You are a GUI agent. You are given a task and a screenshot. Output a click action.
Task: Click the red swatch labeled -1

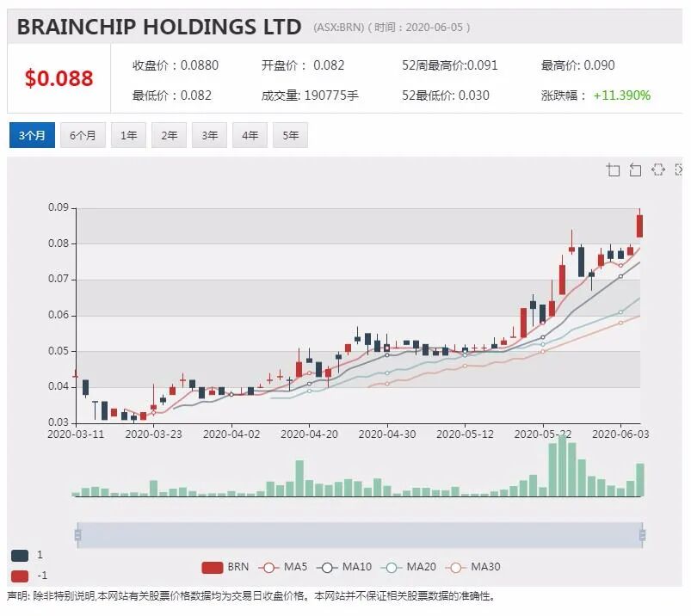point(20,576)
